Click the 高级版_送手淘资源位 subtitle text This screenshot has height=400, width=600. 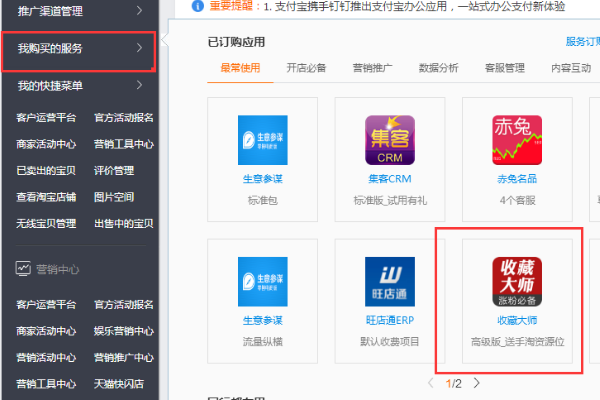pyautogui.click(x=517, y=341)
